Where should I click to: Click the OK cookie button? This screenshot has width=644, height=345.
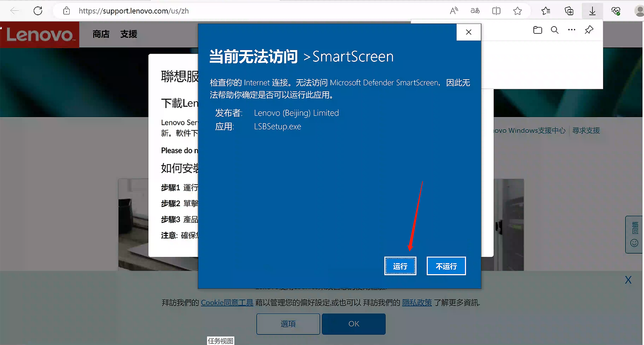354,324
